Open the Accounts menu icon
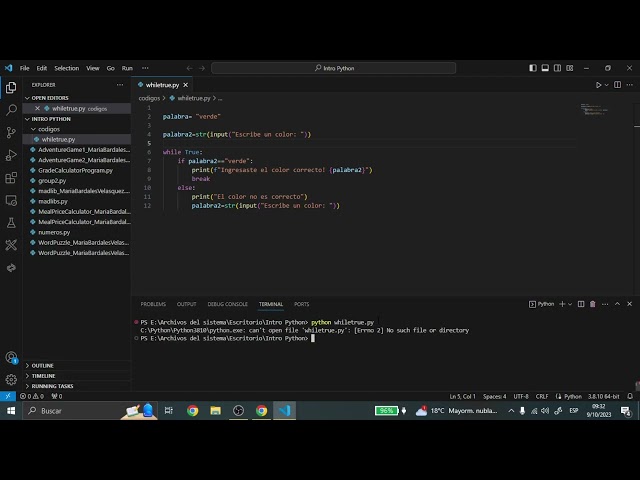 [11, 358]
